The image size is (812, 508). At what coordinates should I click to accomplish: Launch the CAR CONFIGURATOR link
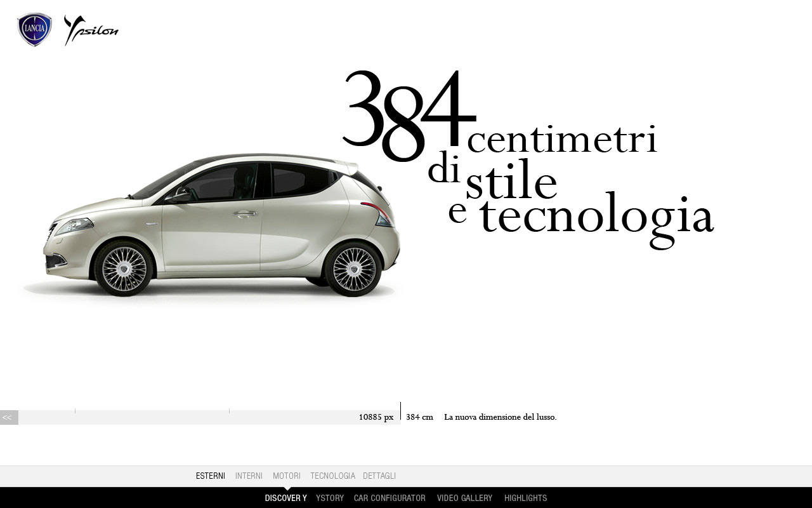point(390,498)
